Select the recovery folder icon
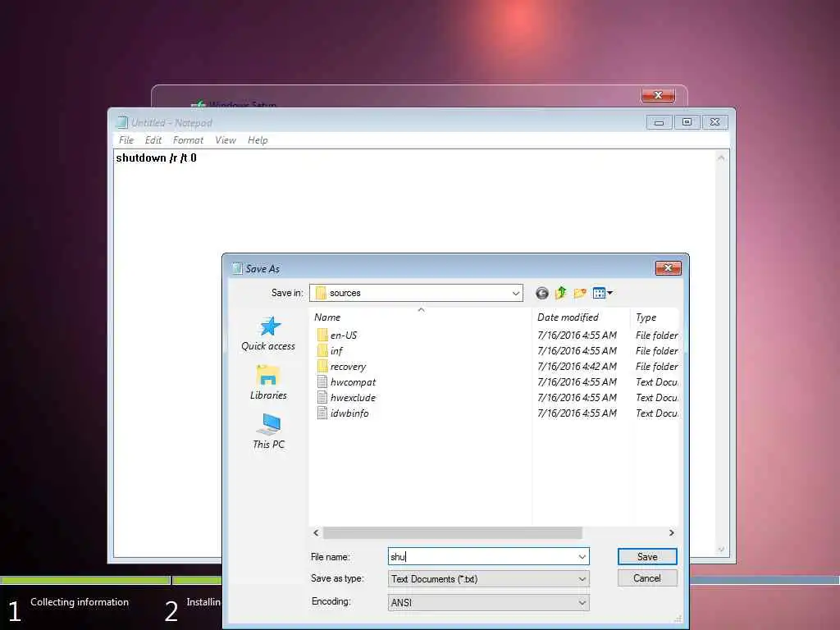This screenshot has height=630, width=840. pos(322,367)
